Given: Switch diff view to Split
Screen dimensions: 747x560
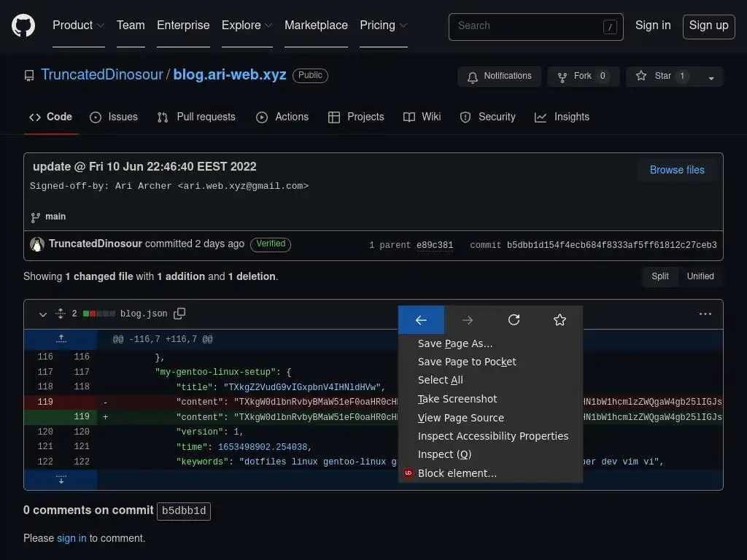Looking at the screenshot, I should [x=659, y=276].
